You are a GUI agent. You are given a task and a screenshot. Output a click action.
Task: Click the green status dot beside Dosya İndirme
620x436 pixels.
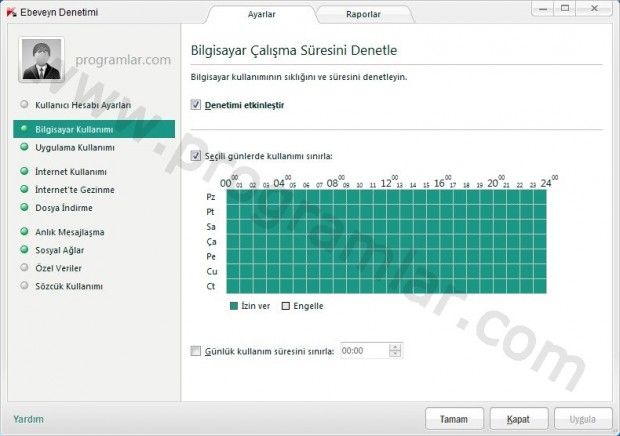click(25, 207)
